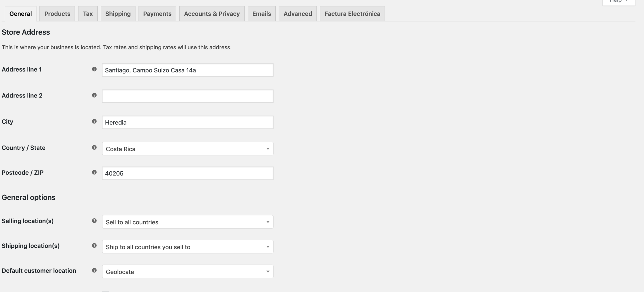
Task: Open Default customer location Geolocate dropdown
Action: pyautogui.click(x=188, y=272)
